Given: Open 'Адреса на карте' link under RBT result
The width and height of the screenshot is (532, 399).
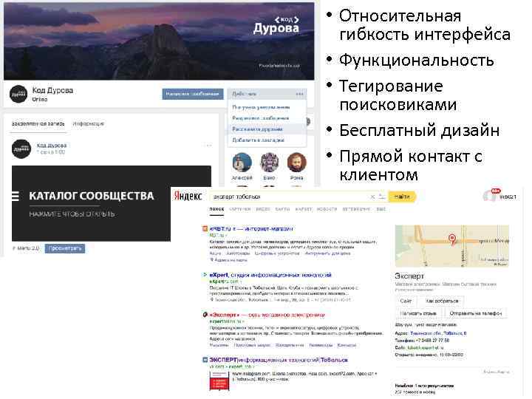Looking at the screenshot, I should coord(231,260).
